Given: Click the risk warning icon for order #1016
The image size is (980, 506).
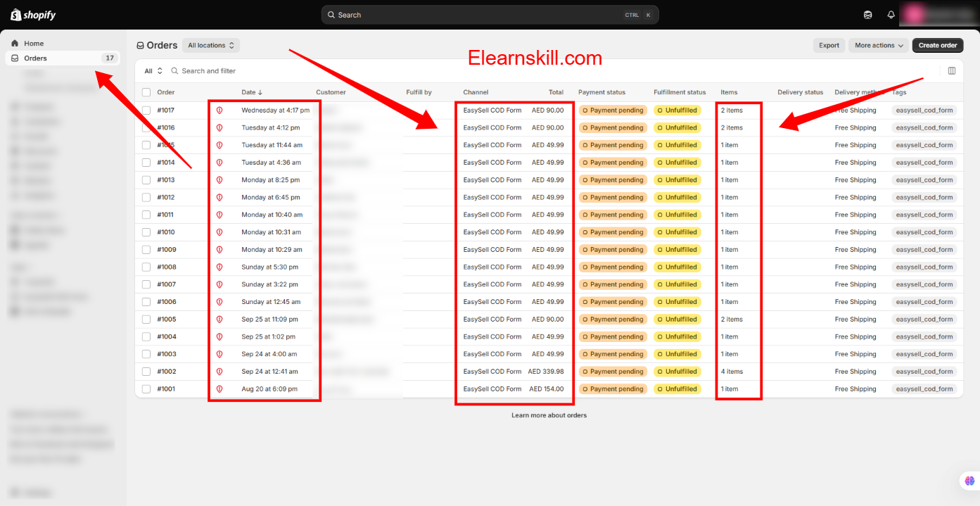Looking at the screenshot, I should [219, 128].
